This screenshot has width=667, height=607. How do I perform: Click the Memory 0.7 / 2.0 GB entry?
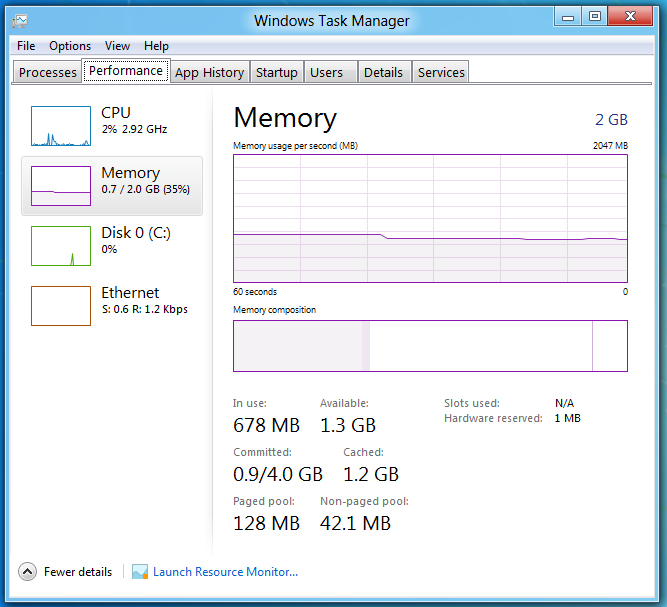(112, 186)
